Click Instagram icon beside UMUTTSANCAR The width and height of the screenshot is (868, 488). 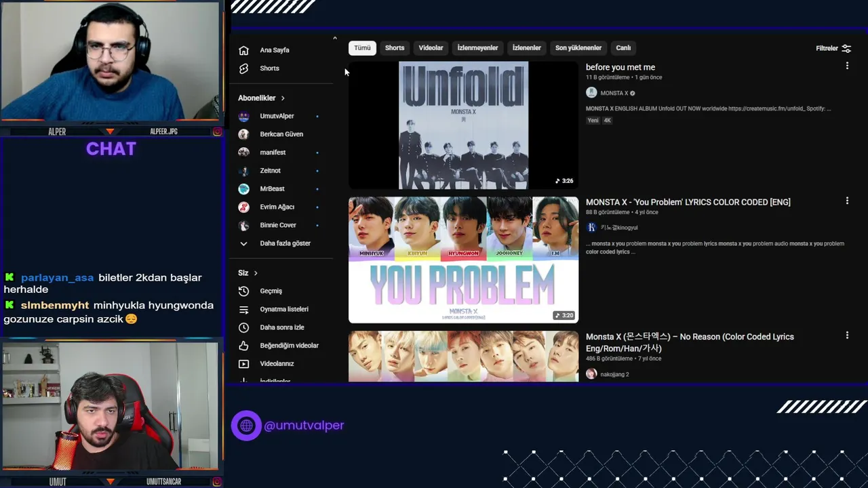217,482
